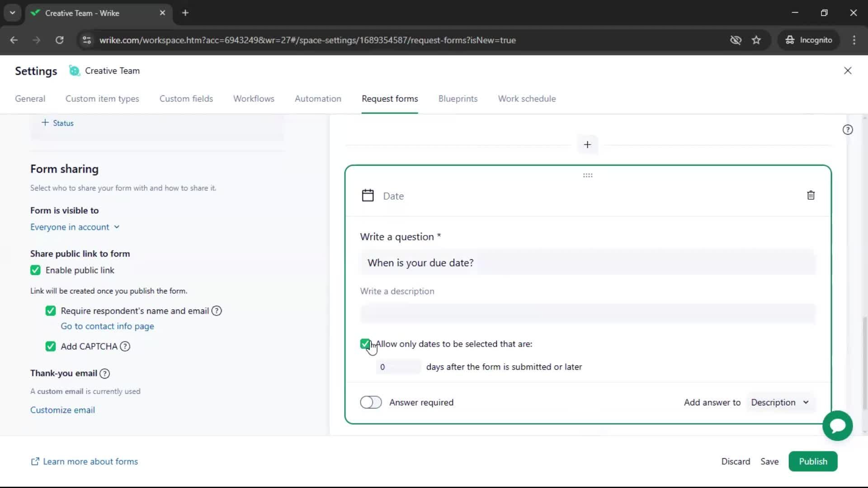Click help icon next to respondent's name and email
The height and width of the screenshot is (488, 868).
tap(217, 311)
